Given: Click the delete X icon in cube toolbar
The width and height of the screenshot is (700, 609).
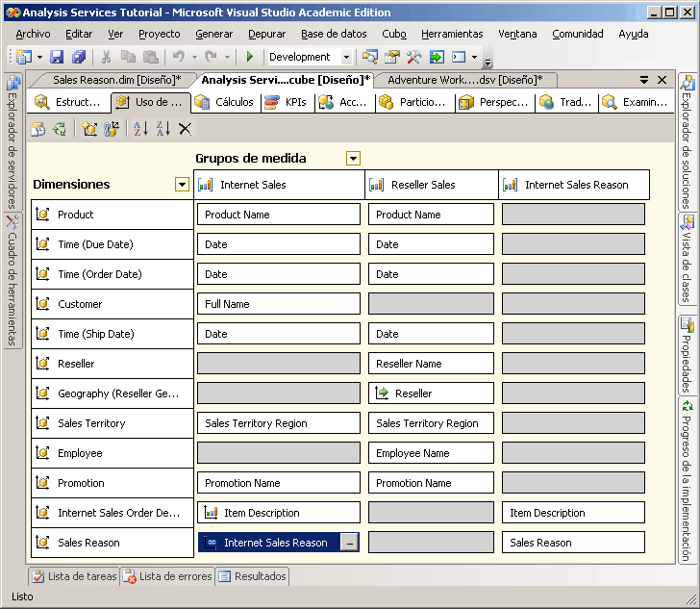Looking at the screenshot, I should [185, 129].
